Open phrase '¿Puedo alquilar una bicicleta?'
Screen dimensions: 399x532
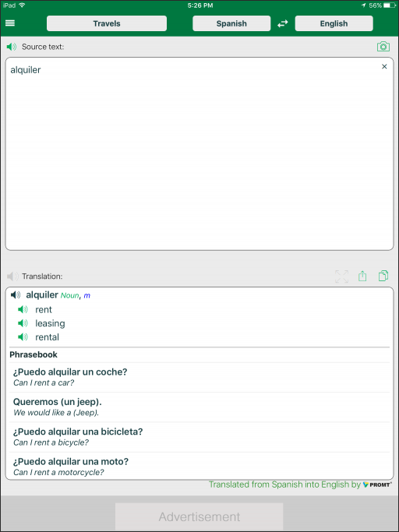[x=199, y=437]
